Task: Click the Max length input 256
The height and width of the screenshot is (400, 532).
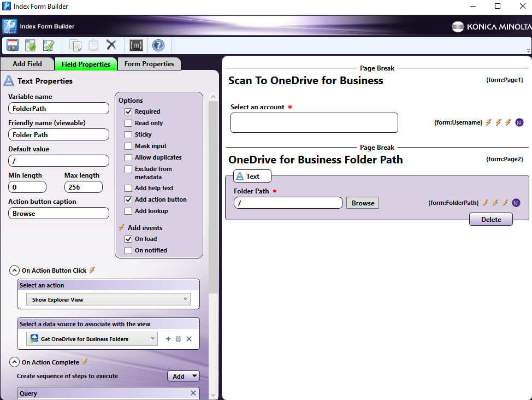Action: [84, 187]
